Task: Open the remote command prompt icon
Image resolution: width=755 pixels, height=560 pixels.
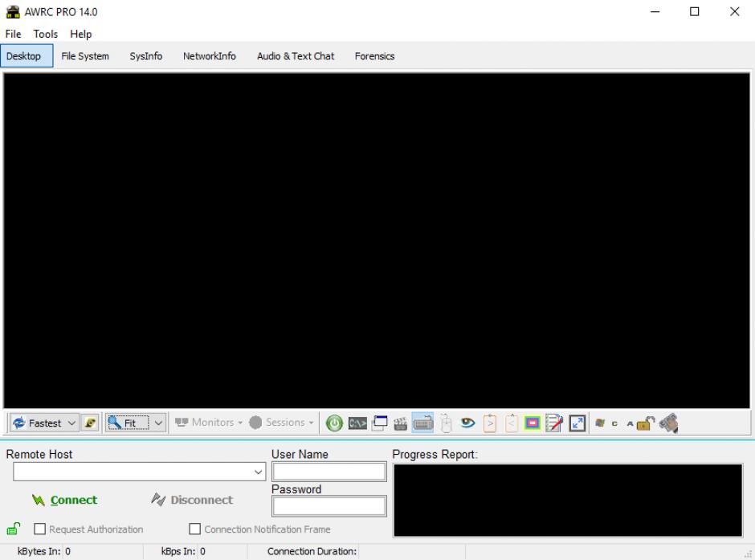Action: point(357,423)
